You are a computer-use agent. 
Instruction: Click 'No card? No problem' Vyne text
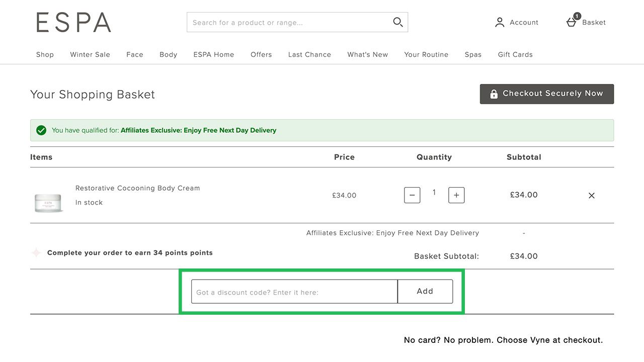coord(503,340)
